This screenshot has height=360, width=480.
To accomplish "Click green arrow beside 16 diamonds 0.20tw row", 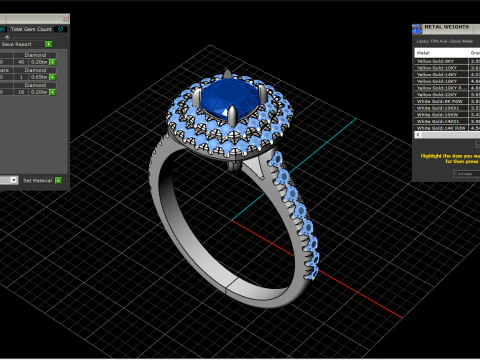I will [53, 92].
